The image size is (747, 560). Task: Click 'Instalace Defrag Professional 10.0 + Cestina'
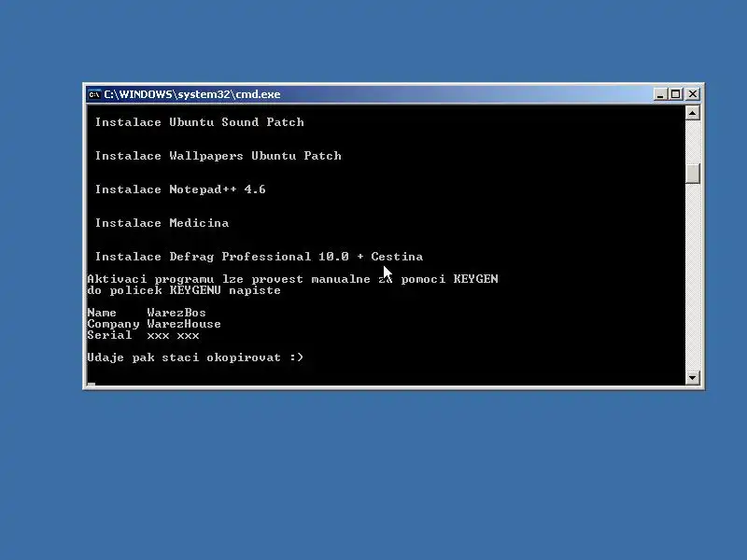point(260,257)
